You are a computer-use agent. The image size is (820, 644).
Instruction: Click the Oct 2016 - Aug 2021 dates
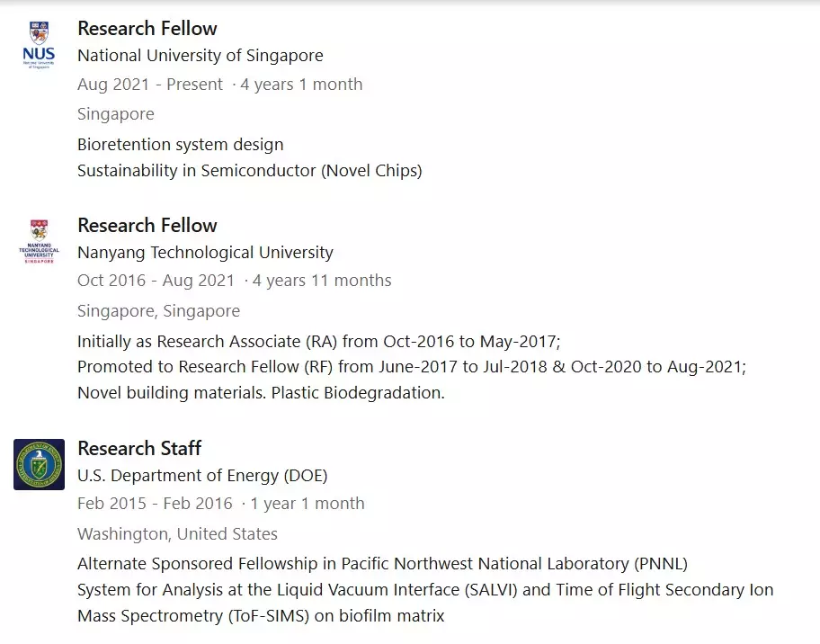tap(156, 281)
